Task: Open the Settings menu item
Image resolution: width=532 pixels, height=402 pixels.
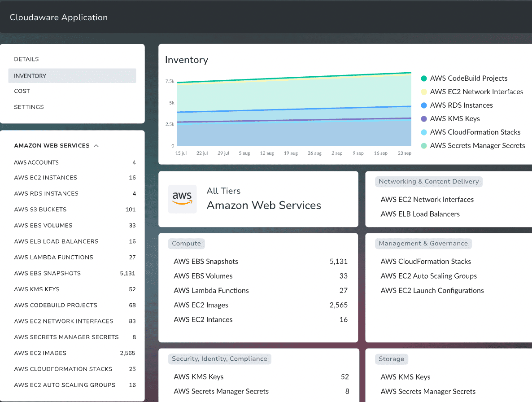Action: [x=29, y=107]
